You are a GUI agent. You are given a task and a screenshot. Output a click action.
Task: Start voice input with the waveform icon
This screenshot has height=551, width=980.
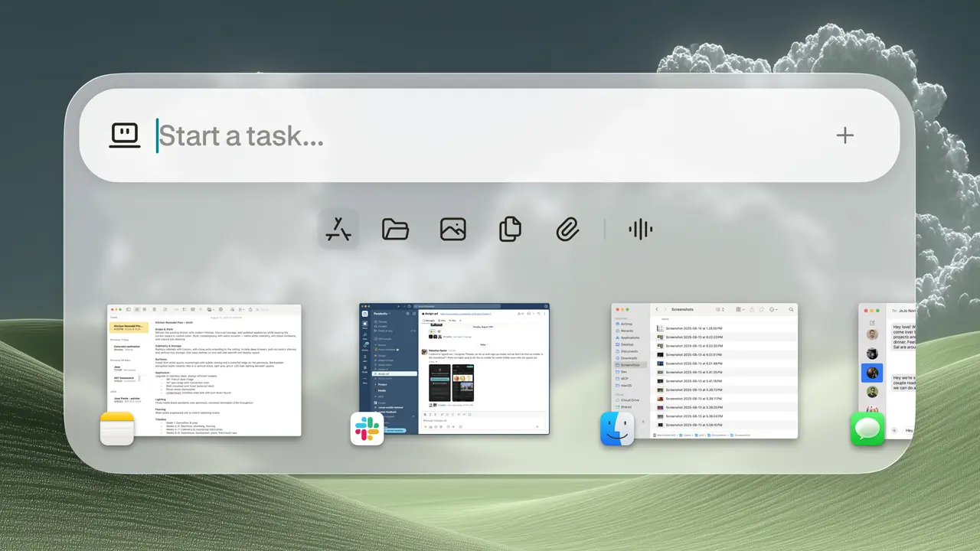click(x=640, y=229)
